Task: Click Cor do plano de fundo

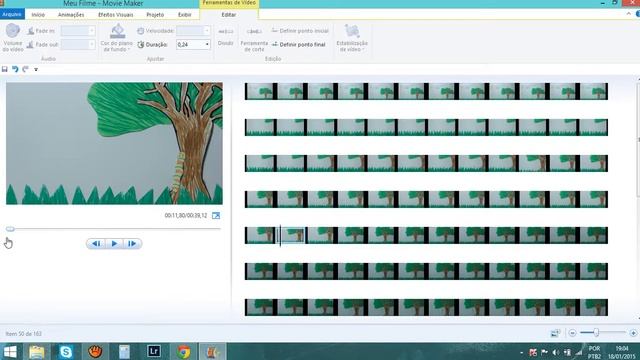Action: [x=117, y=38]
